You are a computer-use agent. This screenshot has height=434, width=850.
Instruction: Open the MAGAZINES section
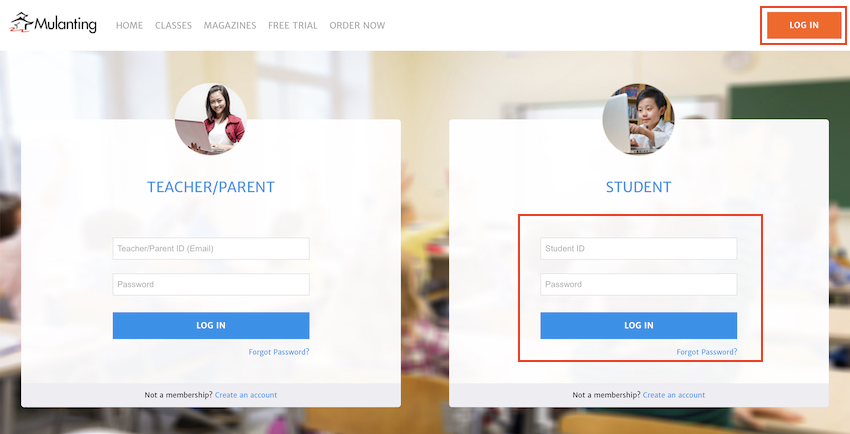click(230, 25)
